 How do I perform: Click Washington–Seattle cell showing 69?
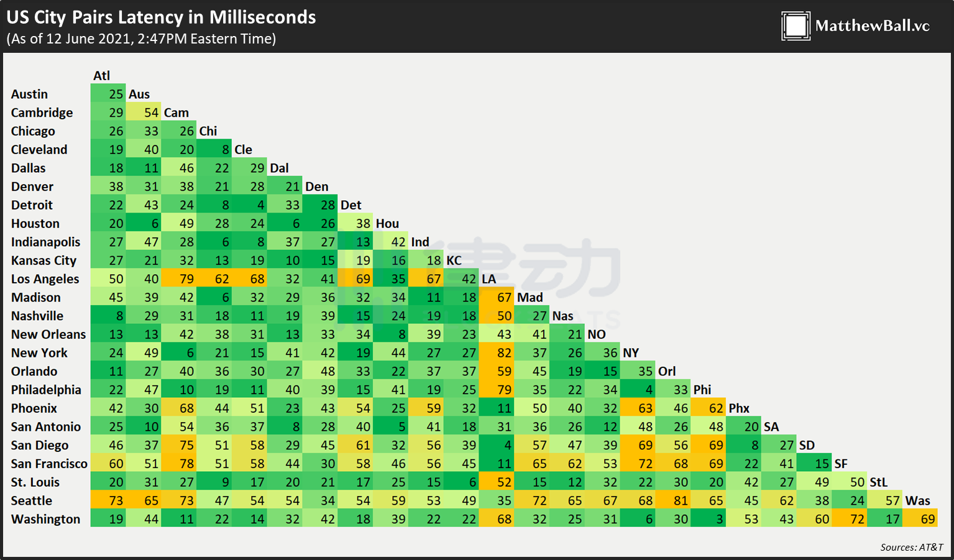(x=920, y=519)
